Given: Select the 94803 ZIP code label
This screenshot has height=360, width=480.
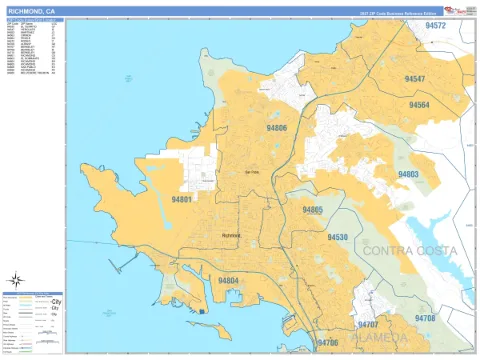Looking at the screenshot, I should click(408, 174).
